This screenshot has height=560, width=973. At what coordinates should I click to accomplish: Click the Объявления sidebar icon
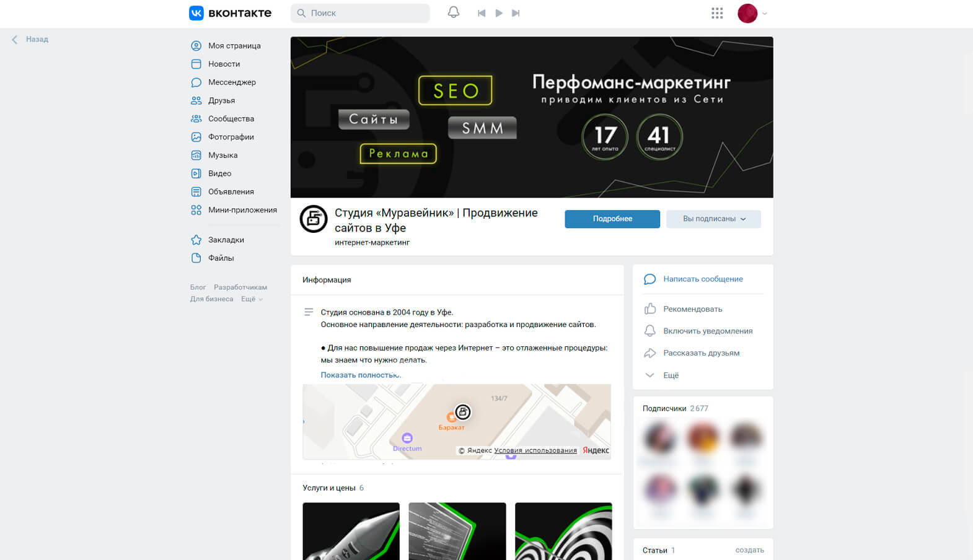pyautogui.click(x=196, y=192)
